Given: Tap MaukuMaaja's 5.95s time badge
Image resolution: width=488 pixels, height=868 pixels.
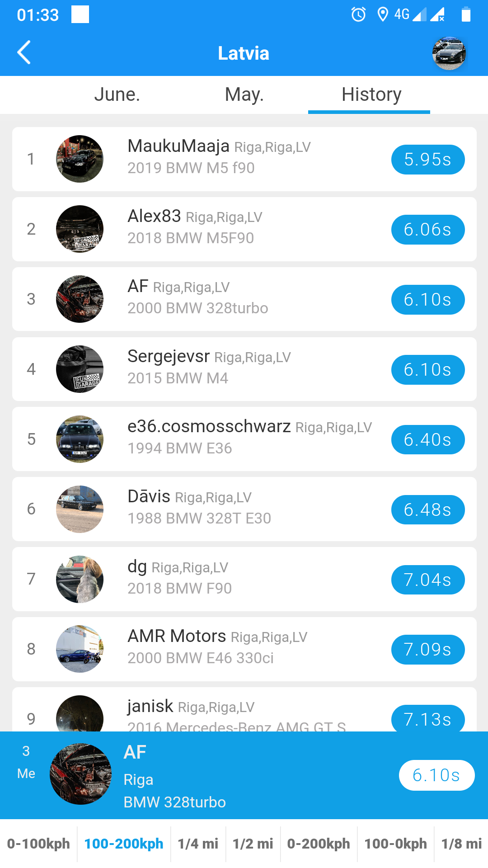Looking at the screenshot, I should [427, 160].
